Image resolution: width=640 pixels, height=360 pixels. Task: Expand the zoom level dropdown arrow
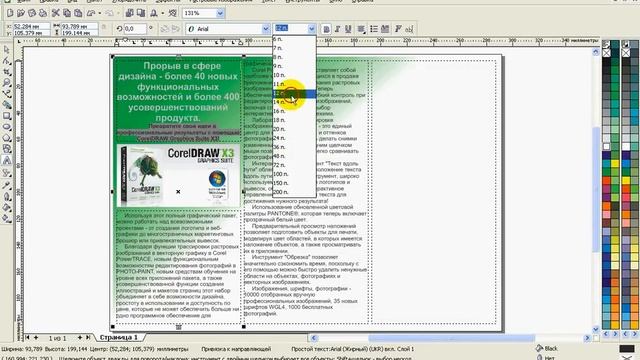pos(220,13)
